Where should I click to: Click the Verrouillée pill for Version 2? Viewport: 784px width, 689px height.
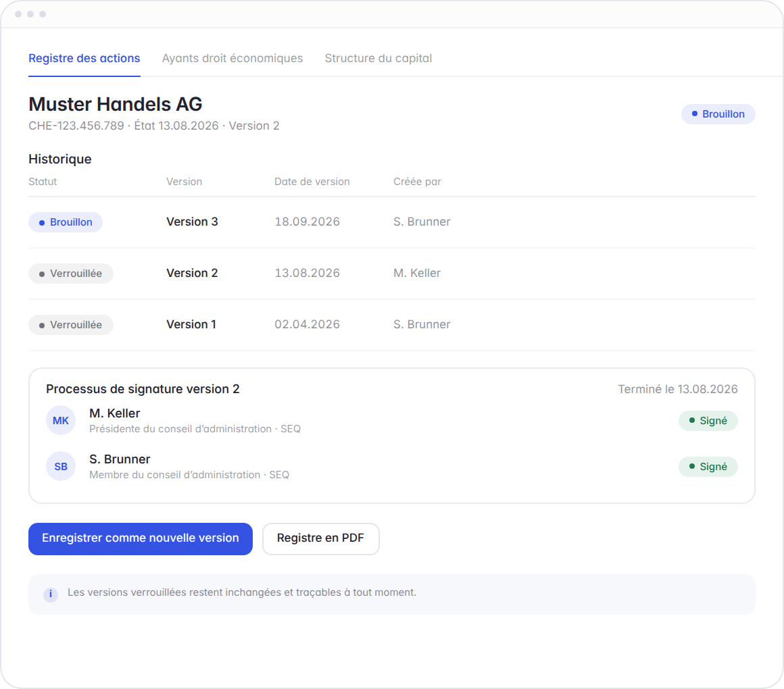pos(70,274)
